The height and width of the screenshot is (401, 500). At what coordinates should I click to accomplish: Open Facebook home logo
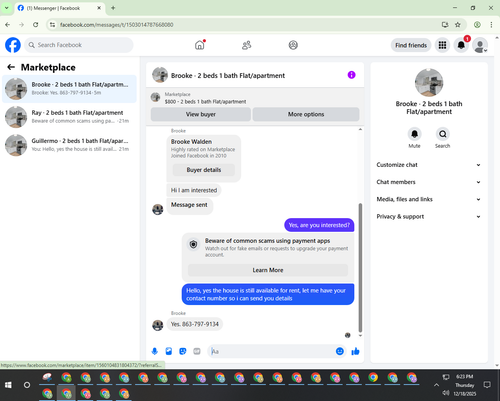(x=13, y=45)
